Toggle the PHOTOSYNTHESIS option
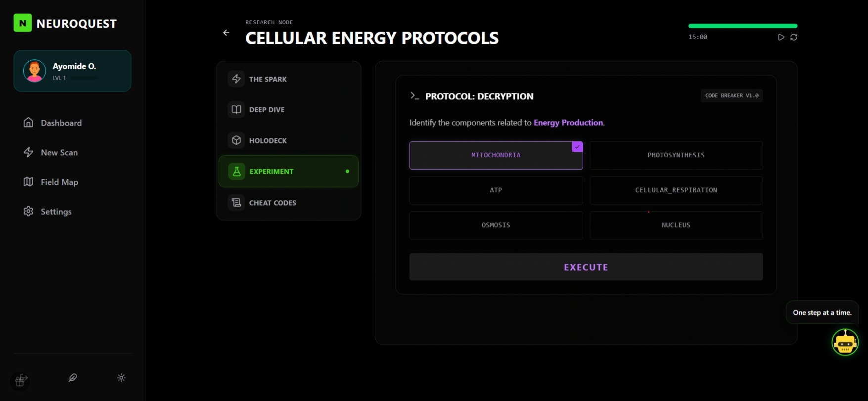The width and height of the screenshot is (868, 401). tap(676, 155)
